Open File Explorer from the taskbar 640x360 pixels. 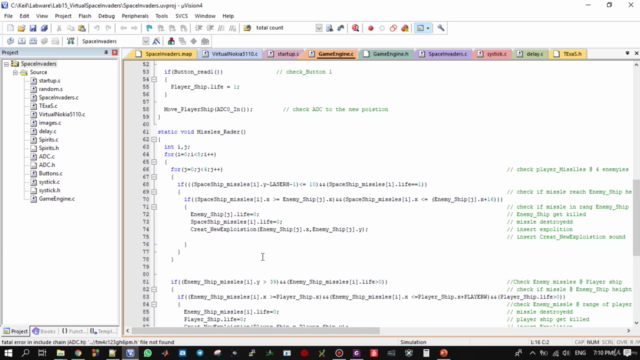point(60,353)
